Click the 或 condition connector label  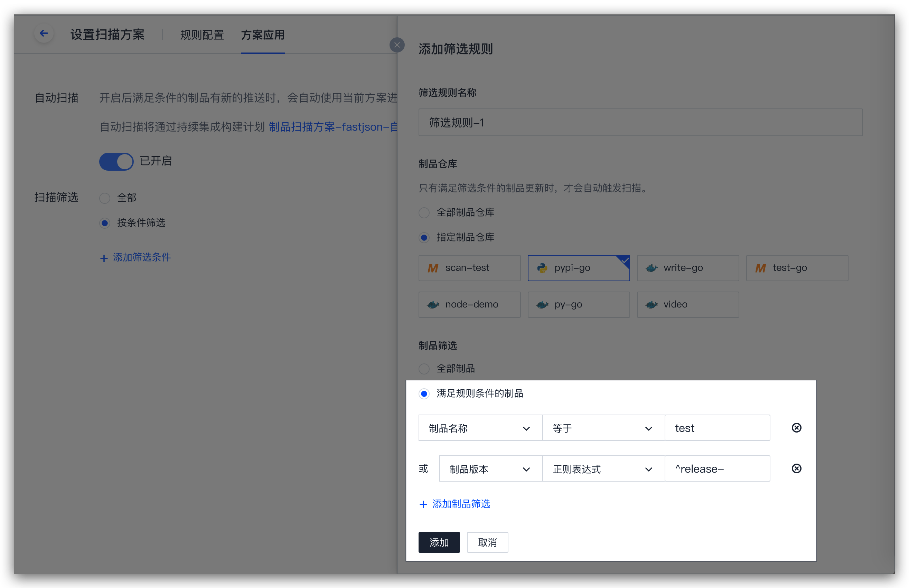coord(423,468)
